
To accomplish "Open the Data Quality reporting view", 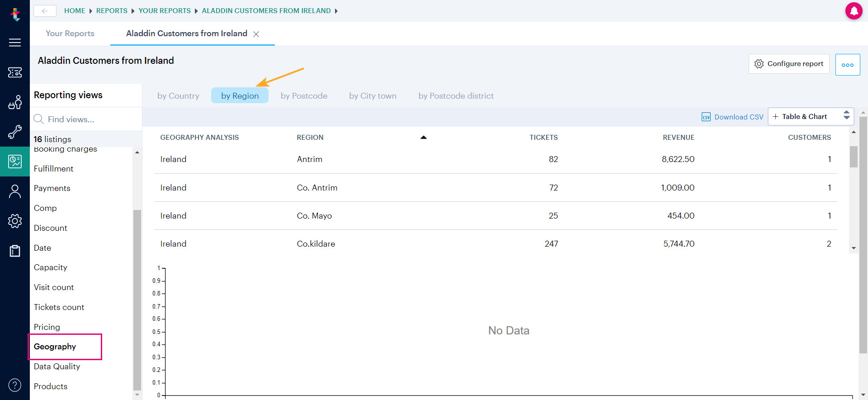I will click(x=57, y=367).
